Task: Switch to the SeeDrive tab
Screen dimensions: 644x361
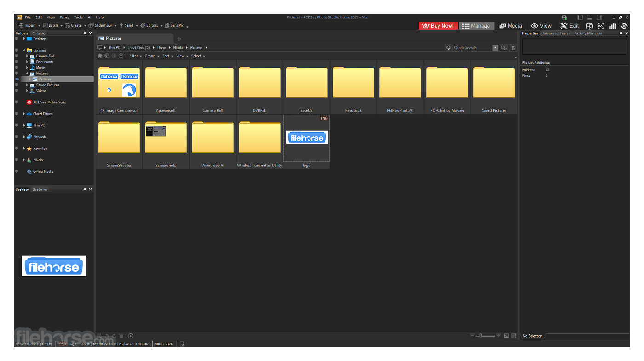Action: (40, 189)
